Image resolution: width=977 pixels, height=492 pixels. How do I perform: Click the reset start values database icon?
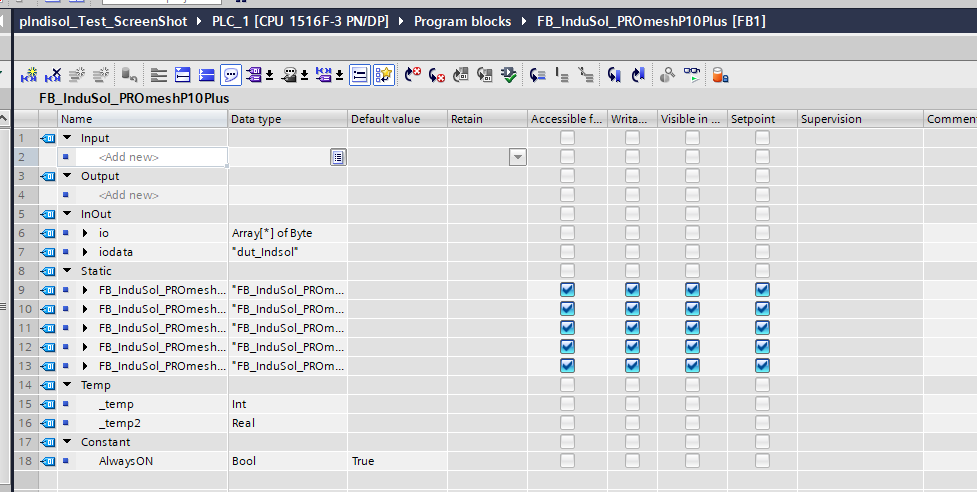point(129,75)
